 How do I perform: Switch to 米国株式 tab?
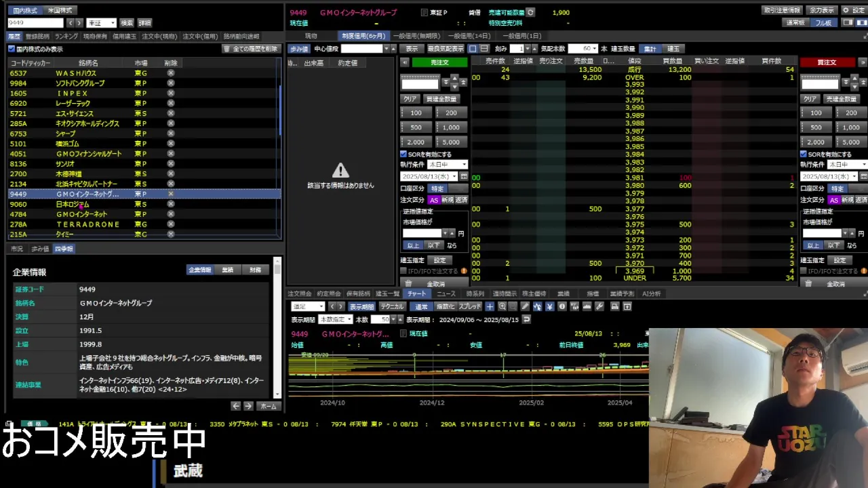(x=60, y=11)
